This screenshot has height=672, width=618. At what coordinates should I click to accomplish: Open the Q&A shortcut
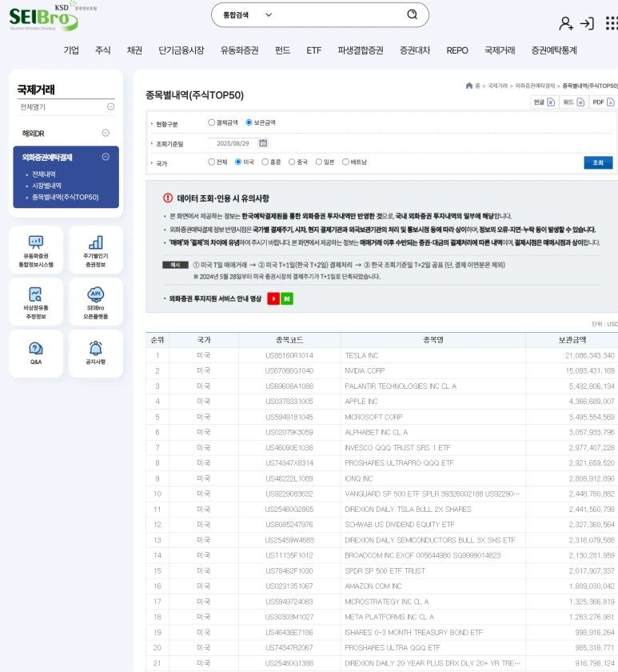coord(36,354)
